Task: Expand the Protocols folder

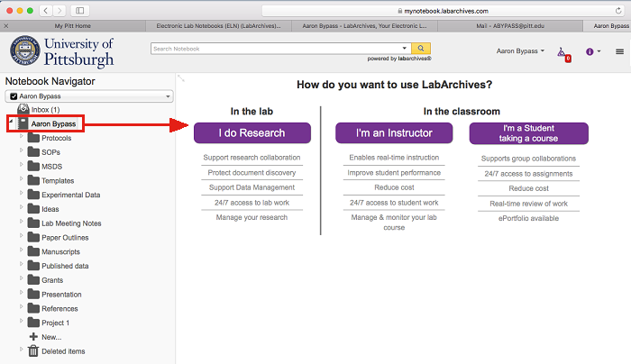Action: click(x=22, y=136)
